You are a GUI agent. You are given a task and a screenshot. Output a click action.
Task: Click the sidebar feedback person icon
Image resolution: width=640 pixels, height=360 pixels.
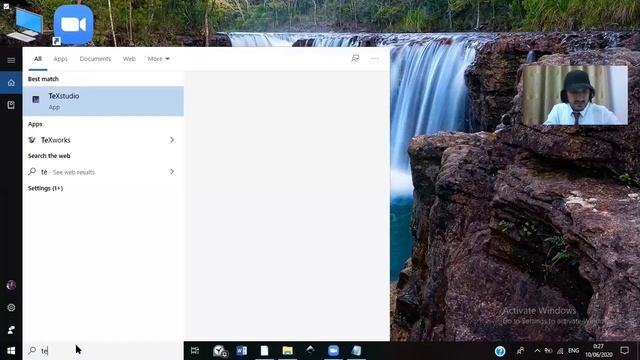pos(11,329)
